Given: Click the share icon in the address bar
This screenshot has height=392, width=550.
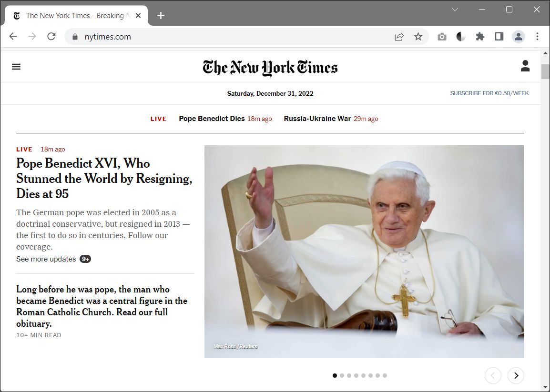Looking at the screenshot, I should coord(399,36).
